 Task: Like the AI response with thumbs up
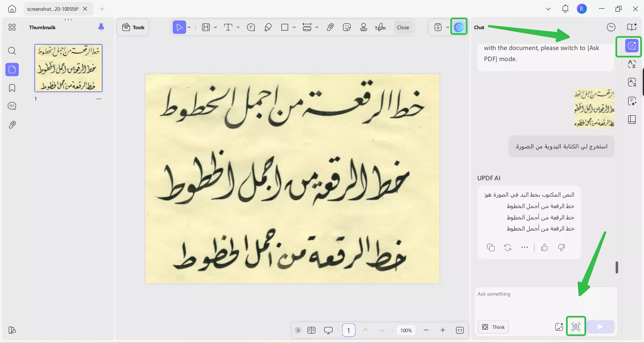click(544, 248)
